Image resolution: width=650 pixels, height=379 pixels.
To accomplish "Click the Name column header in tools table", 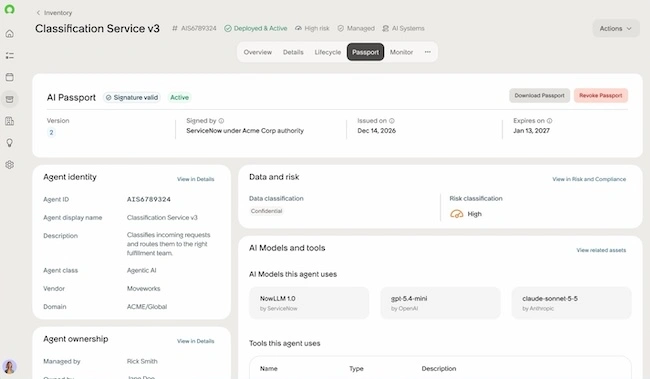I will click(269, 368).
